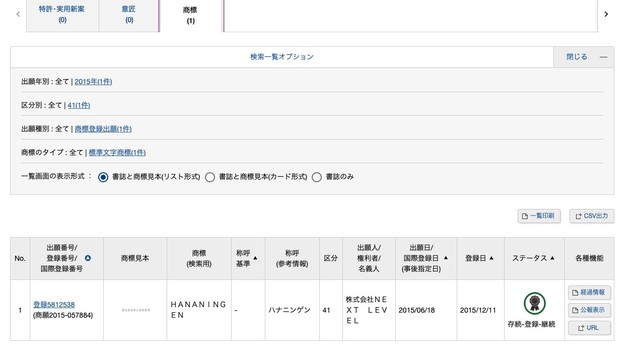Click the 検索一覧オプション header title
Image resolution: width=640 pixels, height=362 pixels.
pos(282,57)
